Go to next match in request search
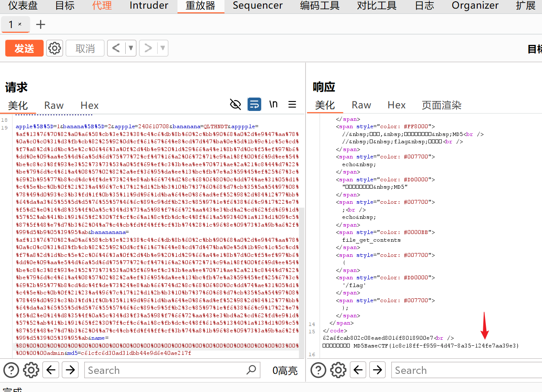This screenshot has width=542, height=392. [x=70, y=370]
